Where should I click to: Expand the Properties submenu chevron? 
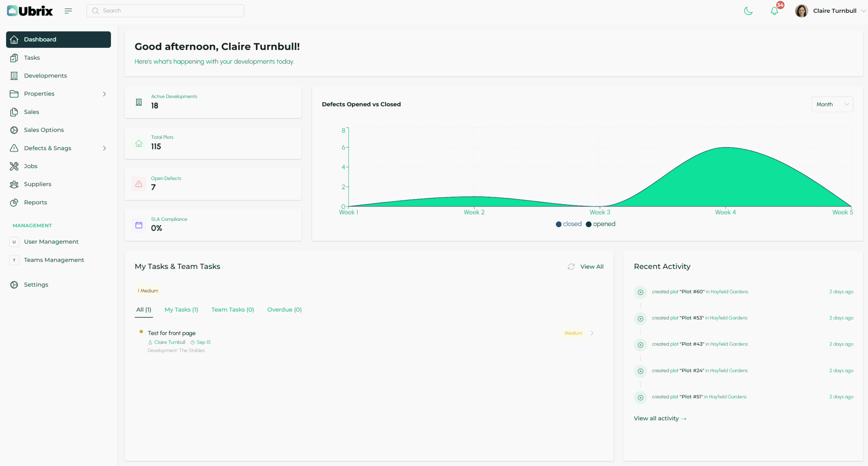click(x=104, y=94)
